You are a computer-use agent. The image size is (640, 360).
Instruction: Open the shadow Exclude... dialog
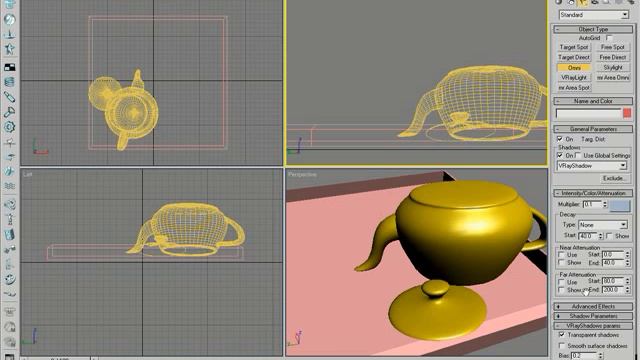pos(613,178)
